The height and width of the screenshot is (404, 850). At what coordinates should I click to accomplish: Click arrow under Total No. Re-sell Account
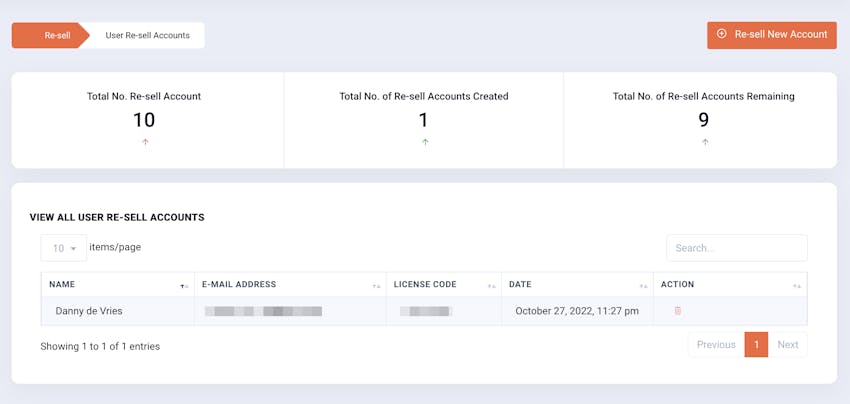(x=145, y=142)
